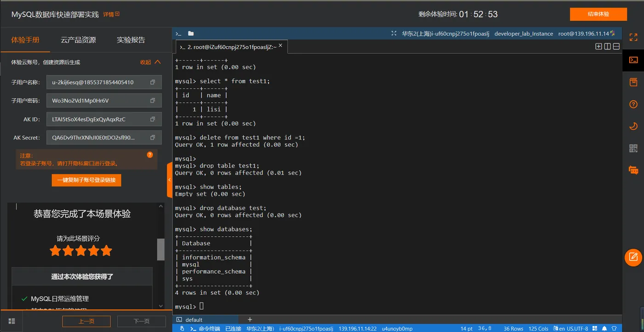
Task: Split terminal vertically icon
Action: (607, 46)
